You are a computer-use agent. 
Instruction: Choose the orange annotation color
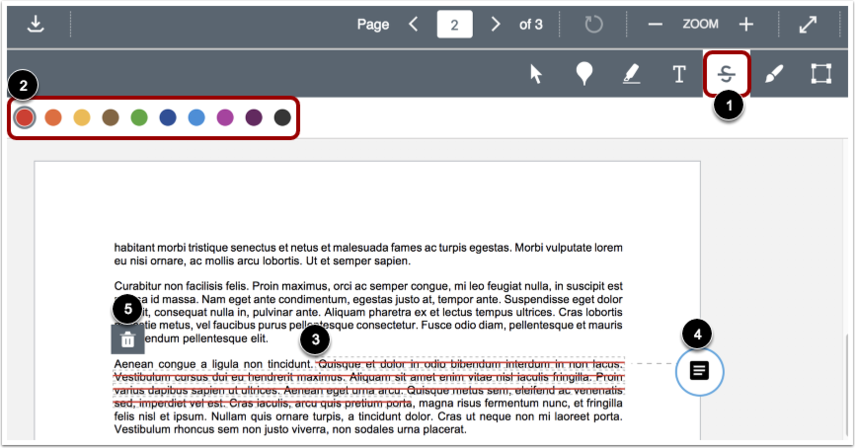53,117
